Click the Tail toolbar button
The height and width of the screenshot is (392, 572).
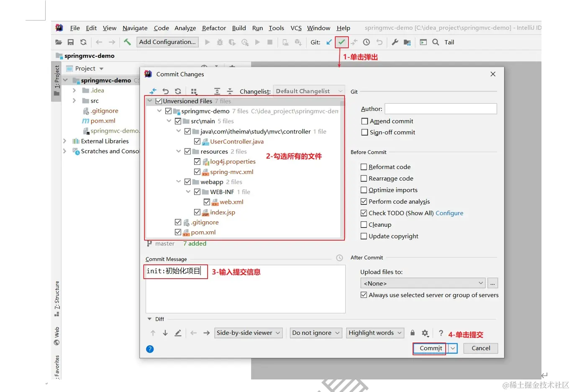click(449, 42)
